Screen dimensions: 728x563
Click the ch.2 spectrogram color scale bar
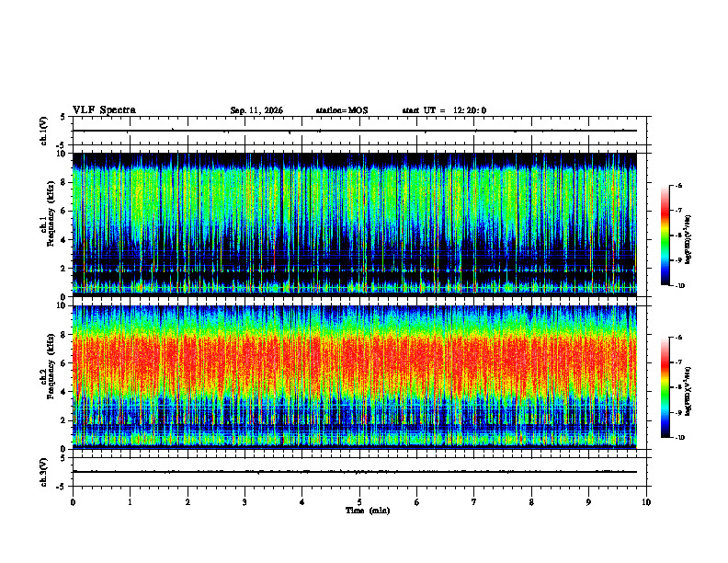pos(665,387)
